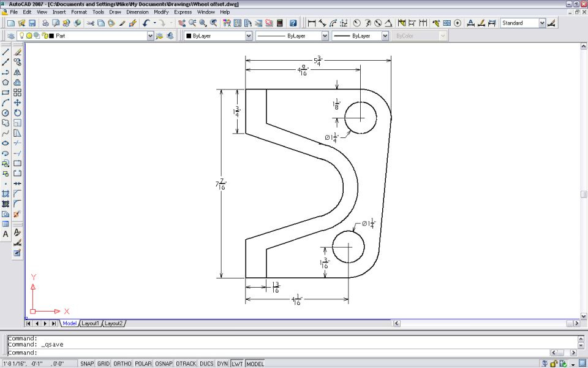The height and width of the screenshot is (368, 588).
Task: Select the Erase modify tool
Action: pyautogui.click(x=17, y=52)
